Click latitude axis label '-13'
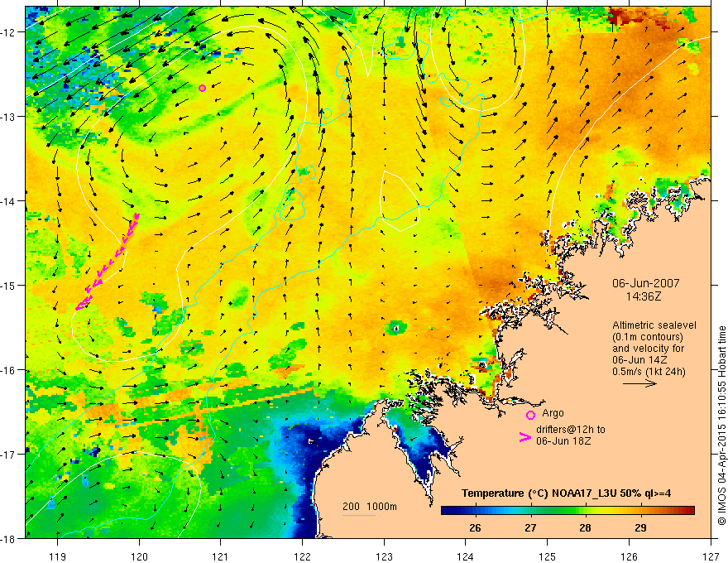This screenshot has height=563, width=728. 8,117
